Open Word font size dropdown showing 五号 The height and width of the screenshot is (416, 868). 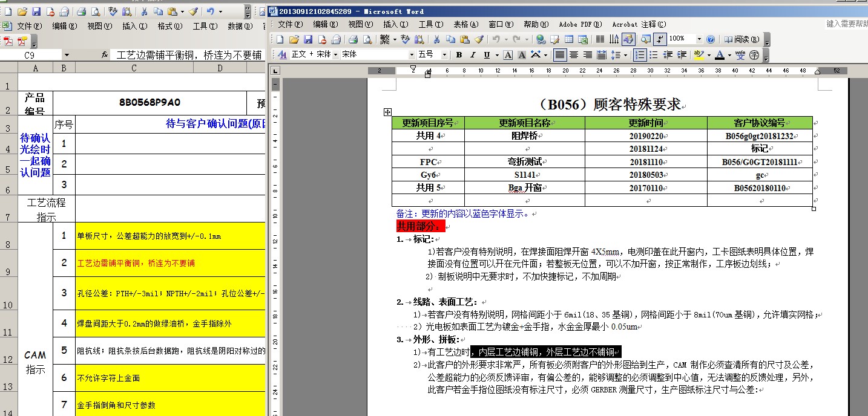click(444, 55)
